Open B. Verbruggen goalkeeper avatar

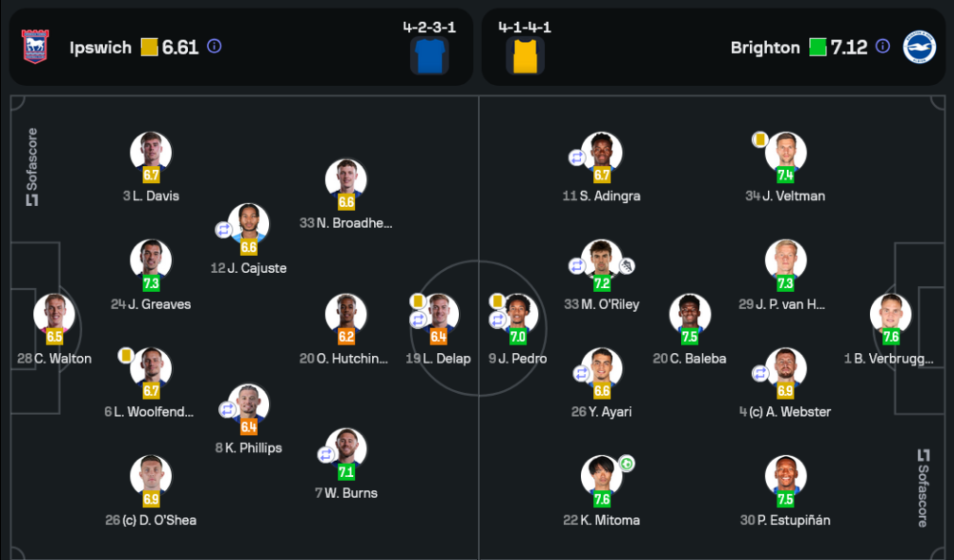[x=890, y=314]
